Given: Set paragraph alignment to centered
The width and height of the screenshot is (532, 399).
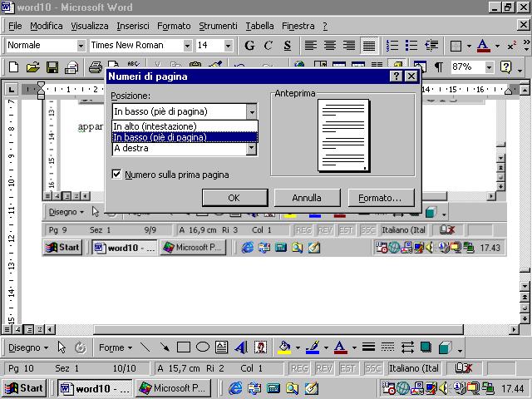Looking at the screenshot, I should [x=330, y=45].
